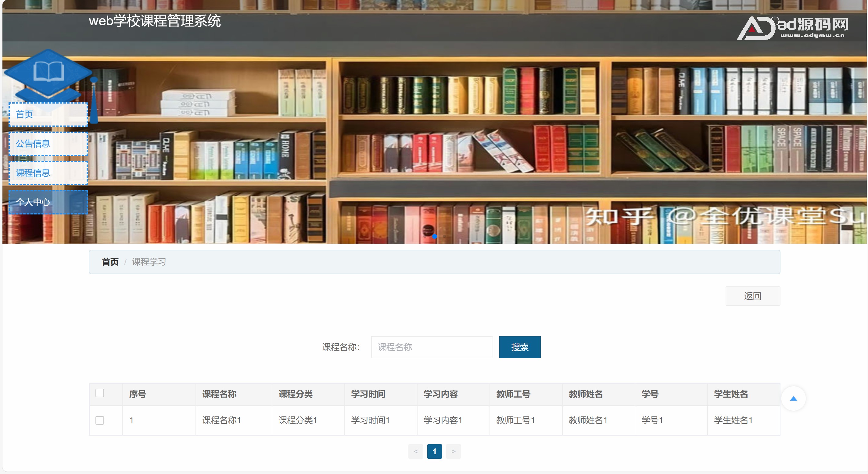Screen dimensions: 868x474
Task: Click the 课程名称 column header
Action: (x=219, y=394)
